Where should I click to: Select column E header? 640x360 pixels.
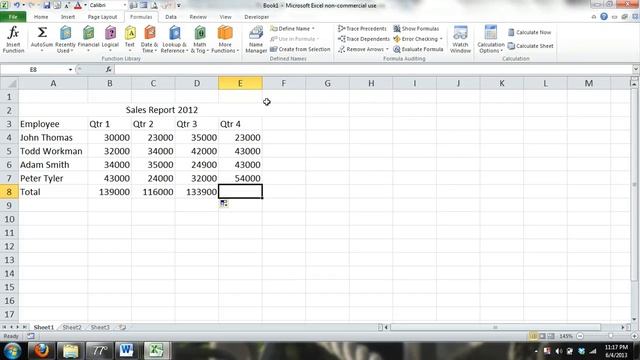(x=240, y=83)
